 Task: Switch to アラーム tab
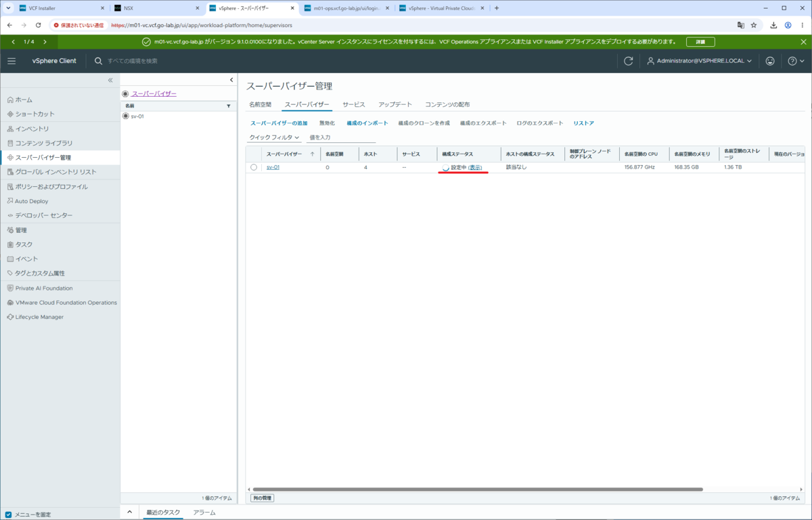[x=204, y=513]
